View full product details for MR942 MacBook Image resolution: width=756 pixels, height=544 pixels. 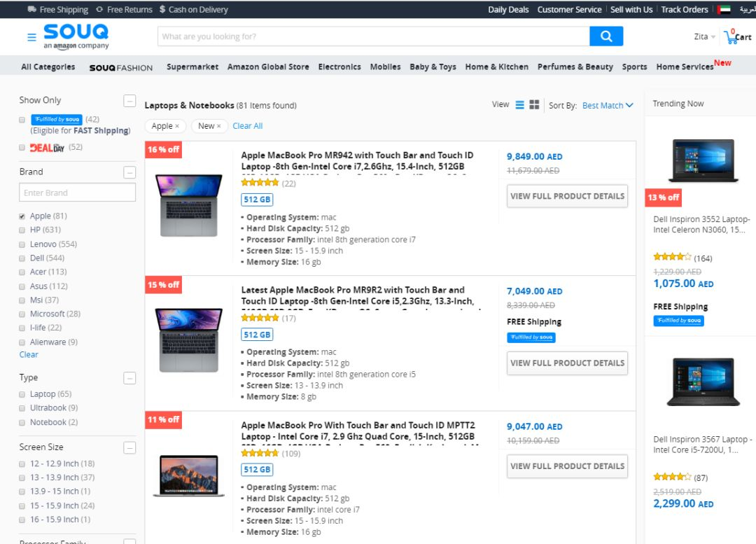(567, 196)
